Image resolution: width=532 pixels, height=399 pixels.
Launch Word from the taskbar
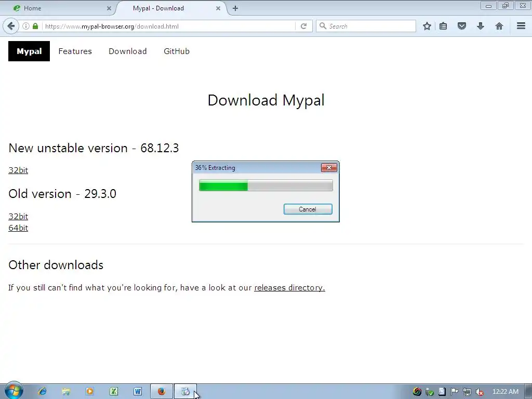137,392
